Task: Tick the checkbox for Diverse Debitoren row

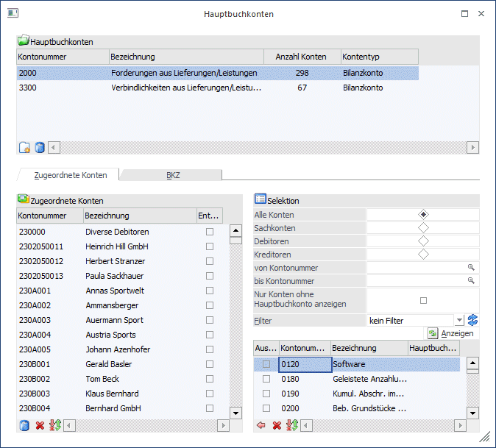Action: tap(210, 232)
